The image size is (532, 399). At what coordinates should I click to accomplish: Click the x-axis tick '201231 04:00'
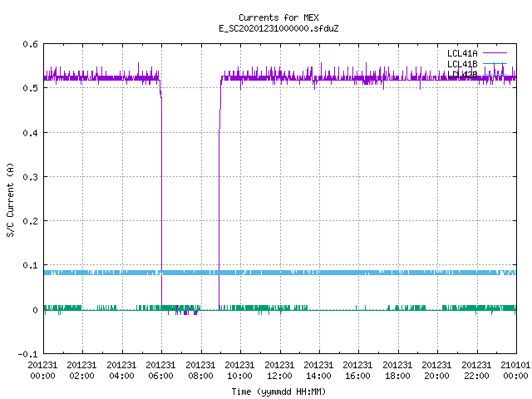coord(121,371)
